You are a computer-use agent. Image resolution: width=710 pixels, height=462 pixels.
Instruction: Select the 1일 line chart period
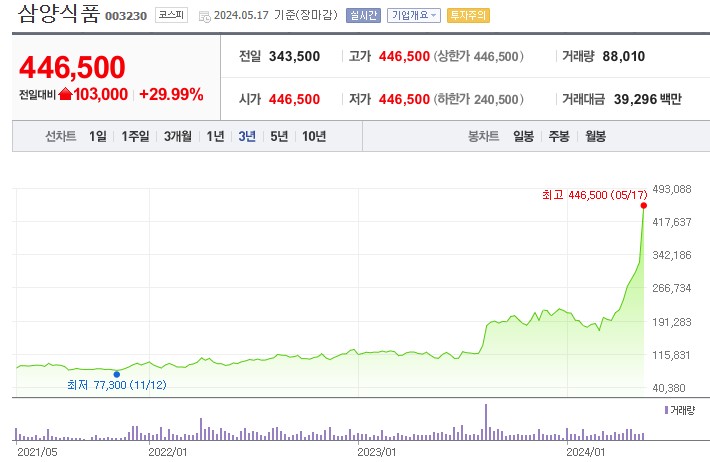98,136
